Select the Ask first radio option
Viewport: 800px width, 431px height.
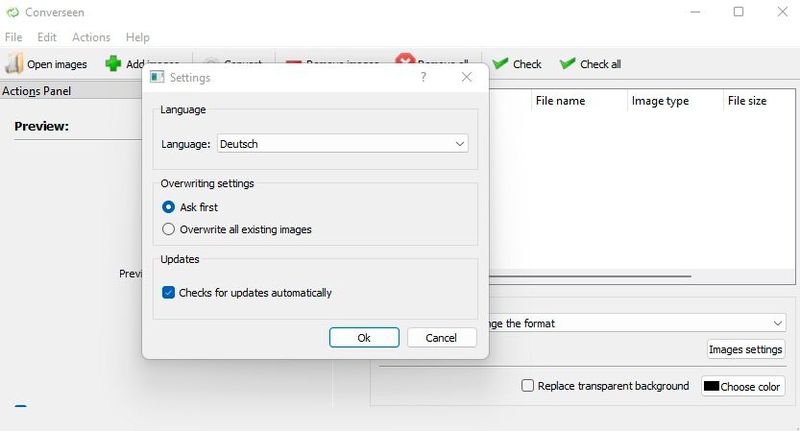[168, 207]
